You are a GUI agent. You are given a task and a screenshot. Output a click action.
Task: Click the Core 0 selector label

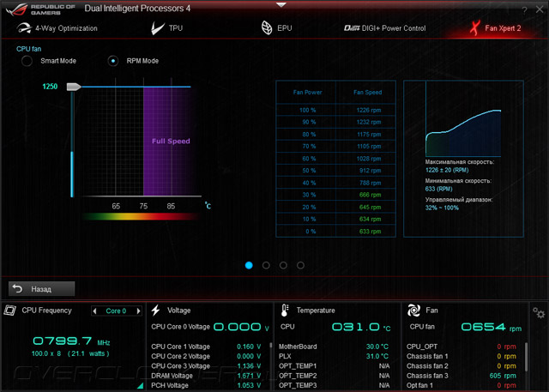116,311
